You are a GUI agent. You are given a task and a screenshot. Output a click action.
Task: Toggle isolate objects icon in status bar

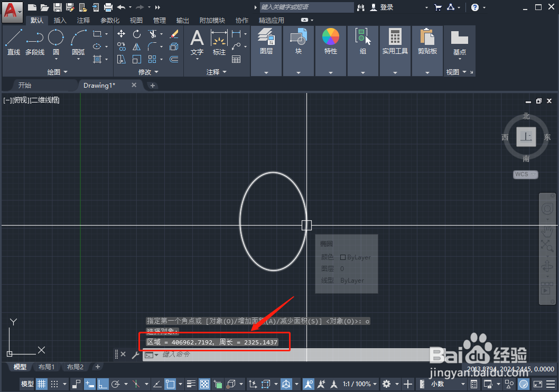click(x=509, y=384)
